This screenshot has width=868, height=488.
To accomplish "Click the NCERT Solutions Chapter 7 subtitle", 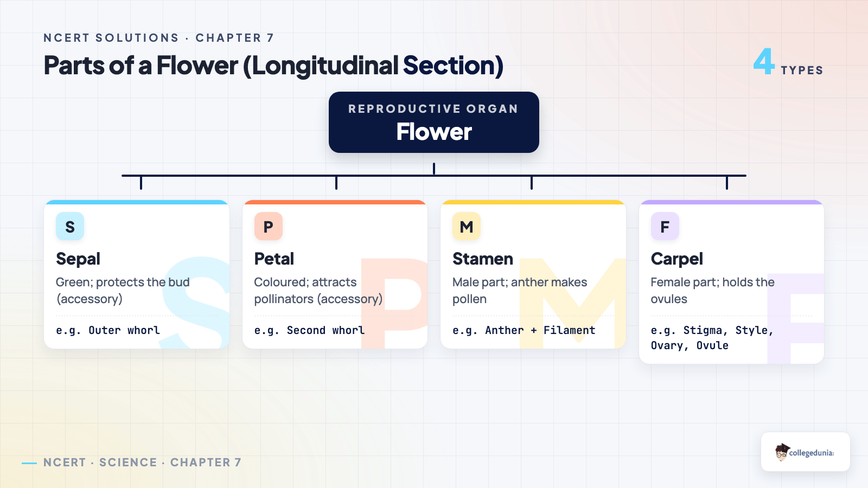I will pos(159,38).
